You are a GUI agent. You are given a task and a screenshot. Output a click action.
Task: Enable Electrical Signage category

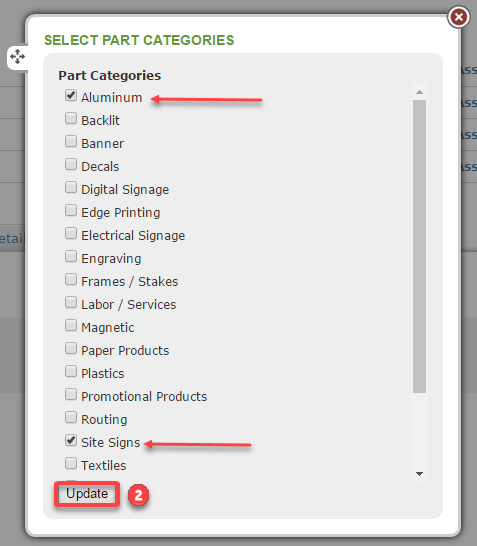(x=71, y=233)
